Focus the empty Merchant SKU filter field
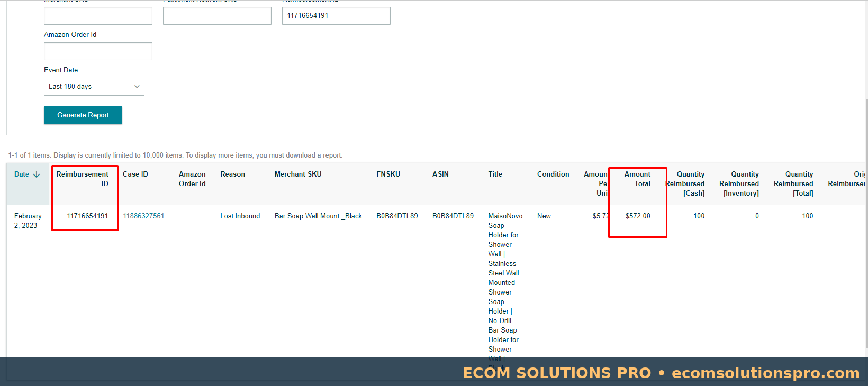 [x=98, y=16]
